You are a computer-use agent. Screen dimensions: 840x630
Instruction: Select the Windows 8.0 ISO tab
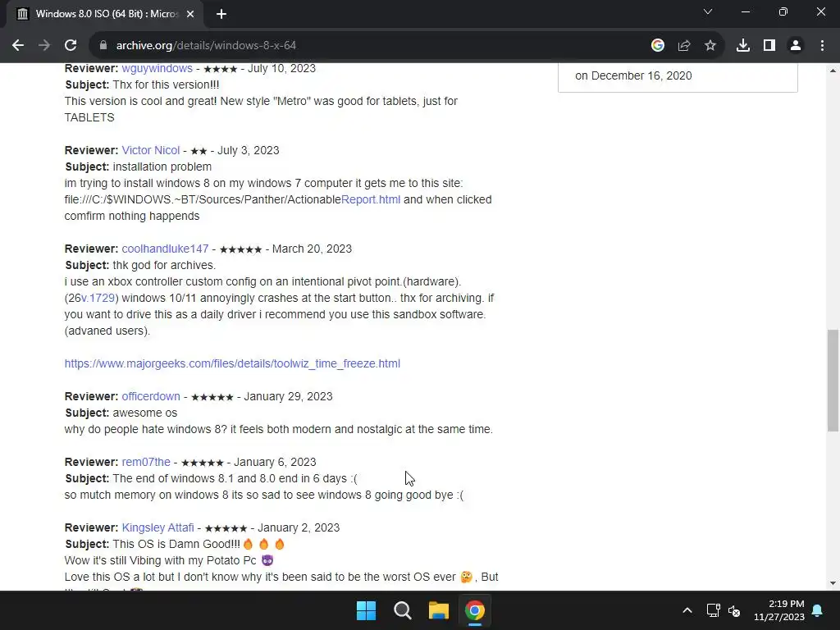[x=105, y=15]
